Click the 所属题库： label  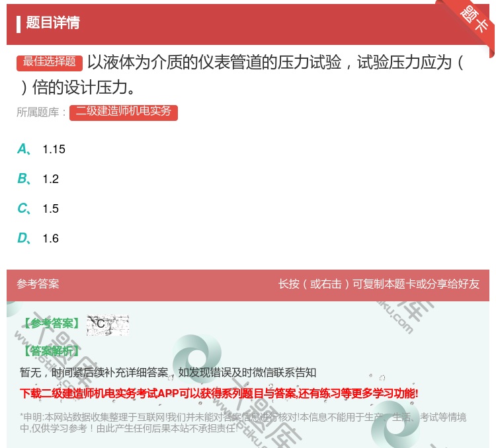(x=42, y=112)
